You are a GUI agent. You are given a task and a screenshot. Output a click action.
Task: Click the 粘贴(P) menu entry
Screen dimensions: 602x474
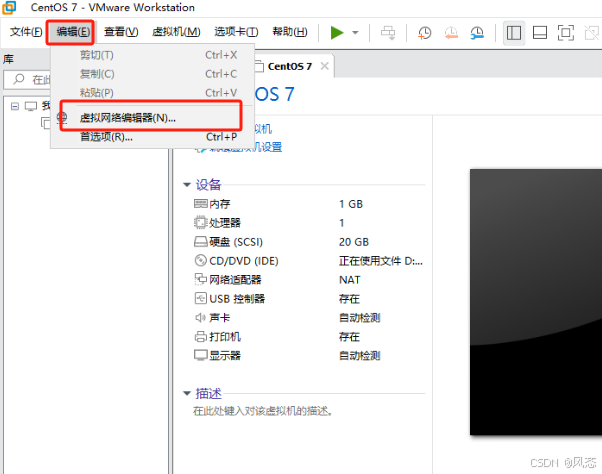pos(152,92)
